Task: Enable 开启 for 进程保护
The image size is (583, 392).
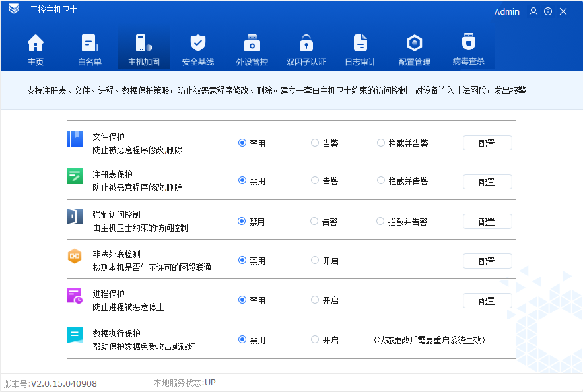Action: coord(315,300)
